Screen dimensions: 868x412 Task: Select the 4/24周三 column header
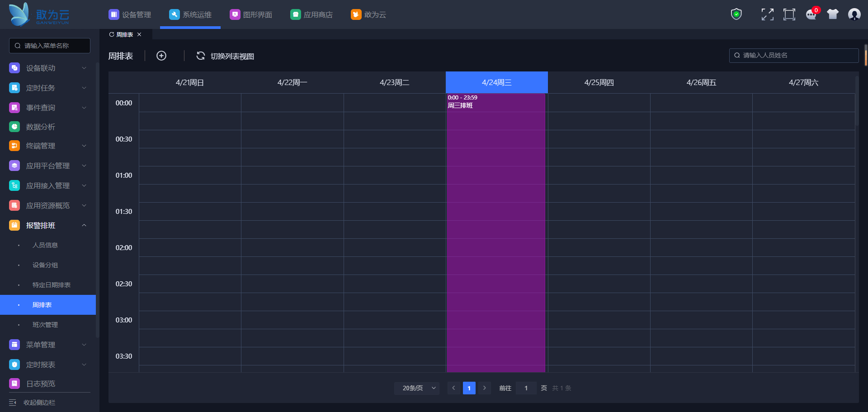(496, 82)
